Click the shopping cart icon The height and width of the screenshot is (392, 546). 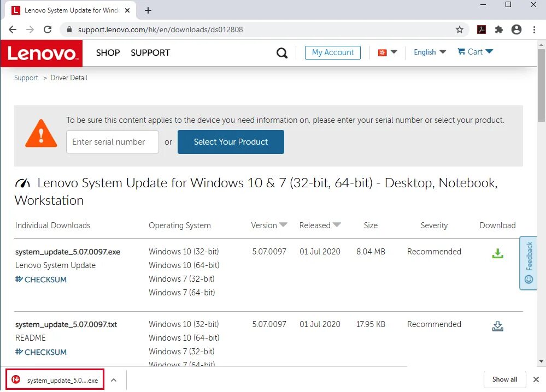pyautogui.click(x=461, y=51)
